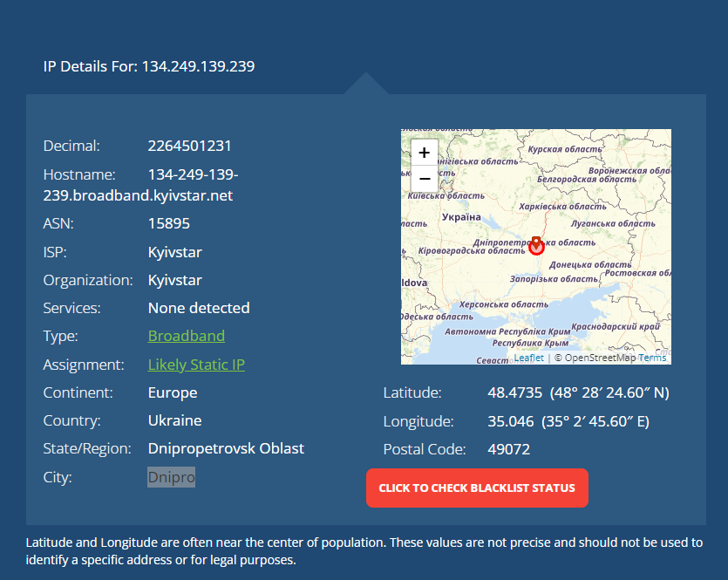Image resolution: width=728 pixels, height=580 pixels.
Task: Open the Leaflet attribution link
Action: coord(528,358)
